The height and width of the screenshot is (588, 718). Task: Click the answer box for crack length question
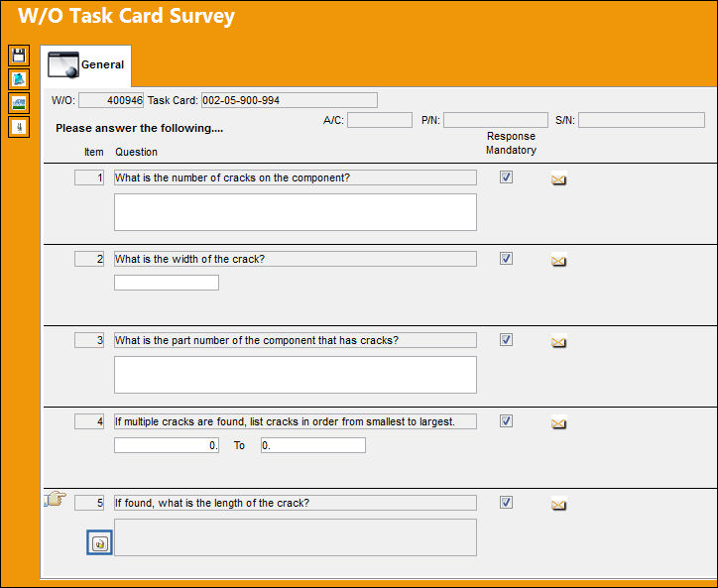[296, 537]
